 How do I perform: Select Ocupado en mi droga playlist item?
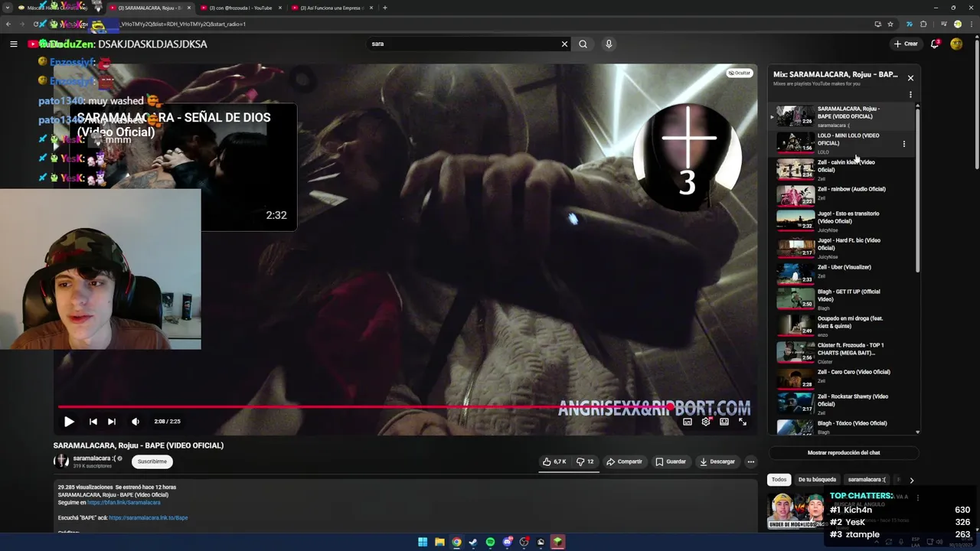841,326
